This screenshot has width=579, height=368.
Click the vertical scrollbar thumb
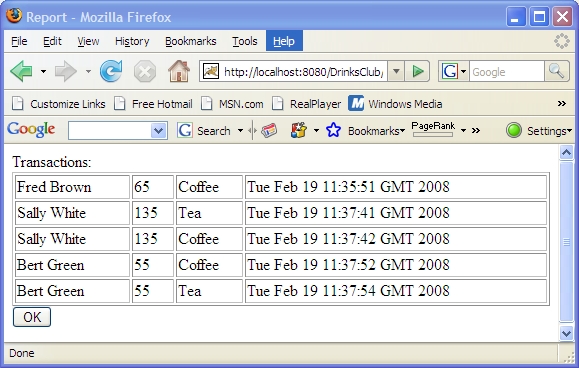tap(566, 242)
